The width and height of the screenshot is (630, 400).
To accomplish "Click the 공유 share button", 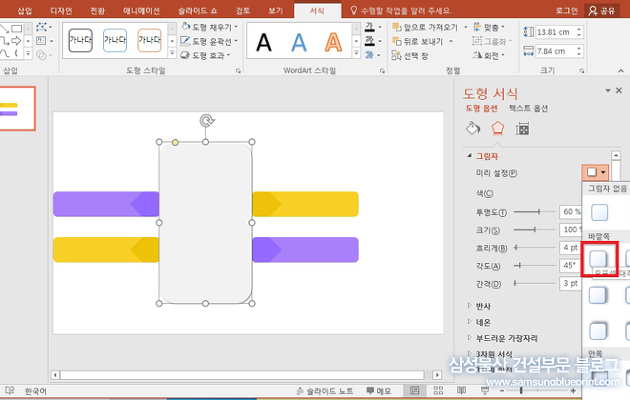I will click(x=602, y=11).
